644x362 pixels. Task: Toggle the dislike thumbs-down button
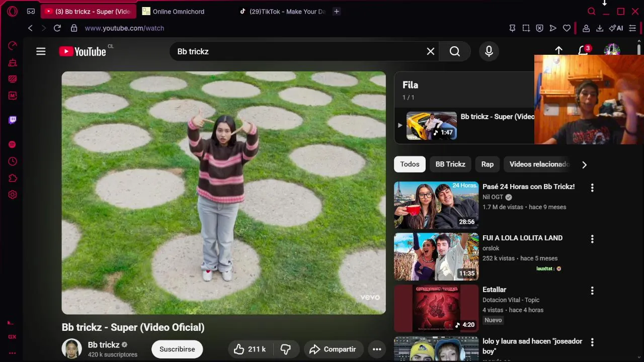(x=286, y=349)
